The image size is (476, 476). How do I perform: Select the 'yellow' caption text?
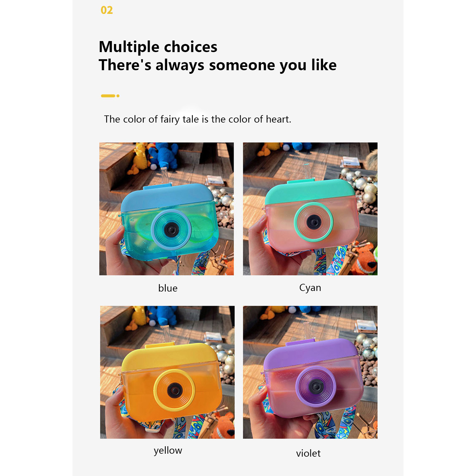168,450
